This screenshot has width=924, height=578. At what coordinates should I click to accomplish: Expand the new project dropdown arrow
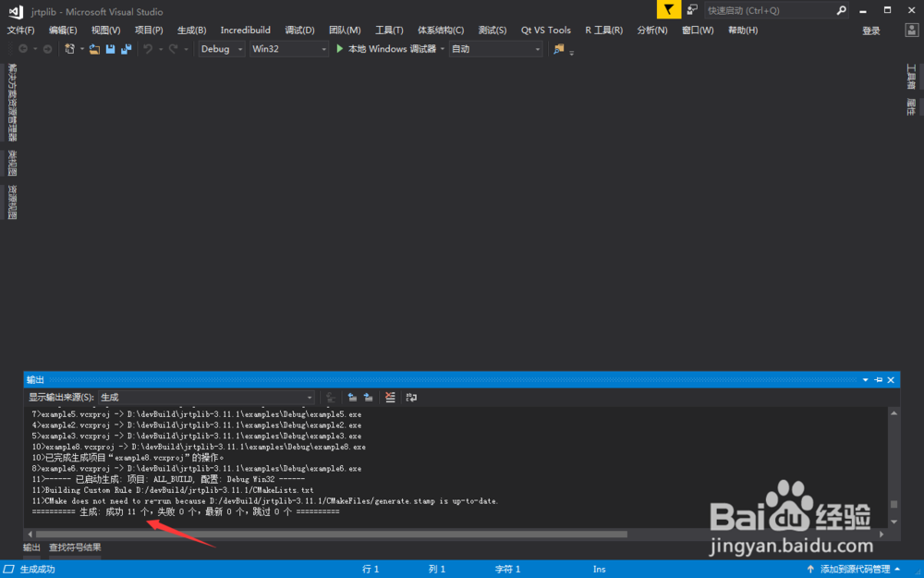pyautogui.click(x=82, y=49)
